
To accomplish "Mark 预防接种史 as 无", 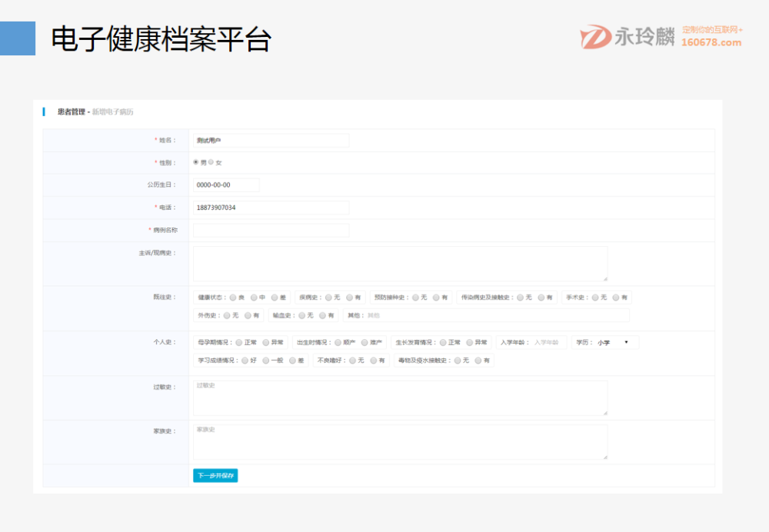I will click(x=415, y=296).
